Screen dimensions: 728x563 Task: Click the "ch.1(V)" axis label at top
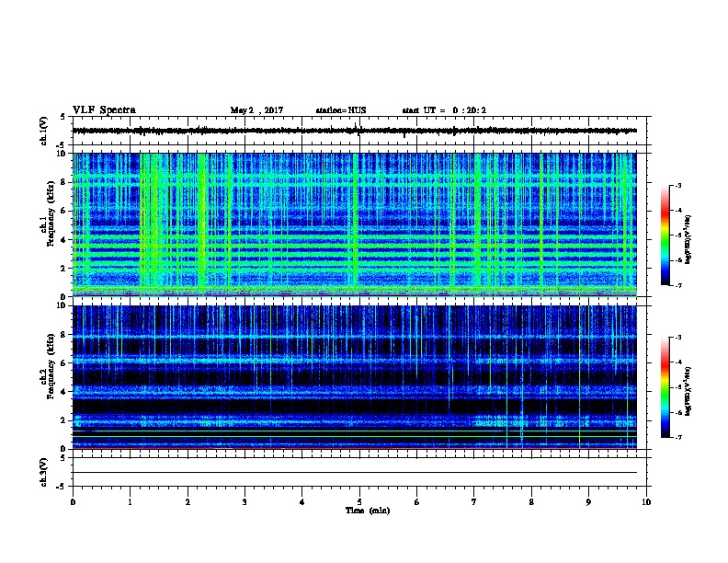click(x=44, y=131)
